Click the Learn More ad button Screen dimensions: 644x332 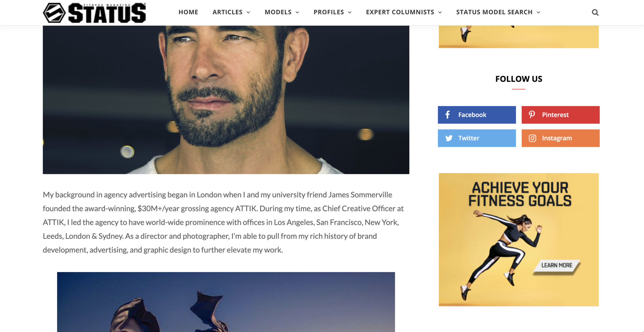[557, 265]
